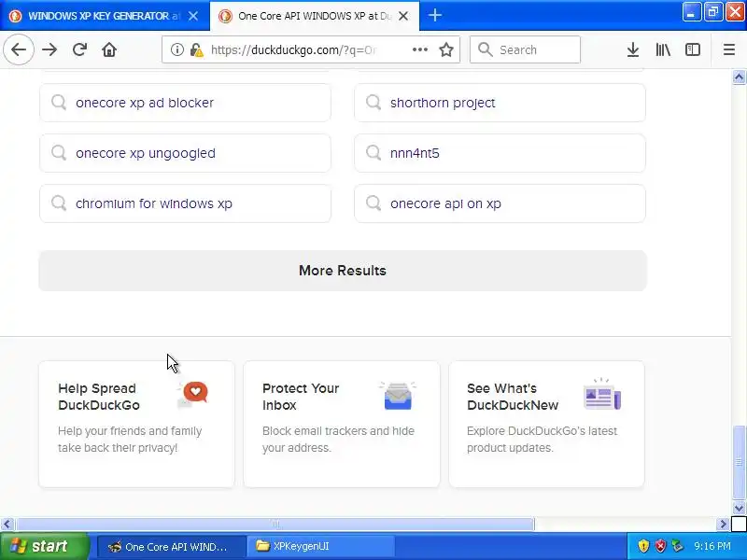The height and width of the screenshot is (560, 747).
Task: Search for nnn4nt5
Action: coord(500,153)
